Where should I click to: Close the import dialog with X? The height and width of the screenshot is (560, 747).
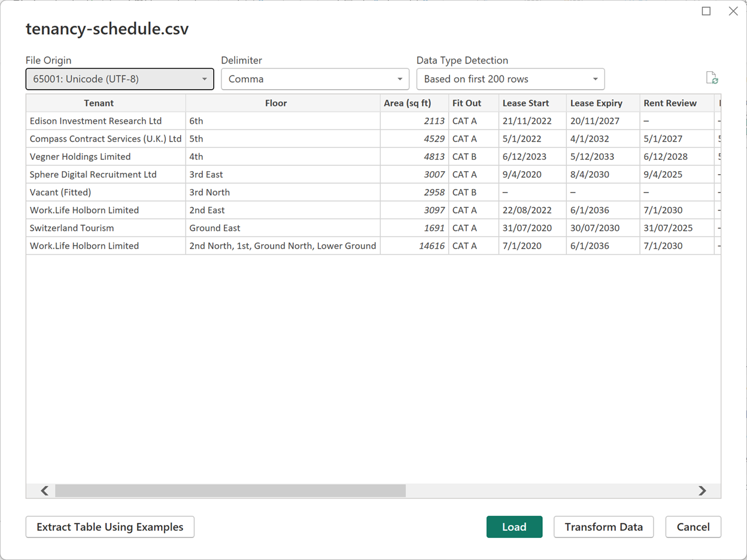click(733, 11)
